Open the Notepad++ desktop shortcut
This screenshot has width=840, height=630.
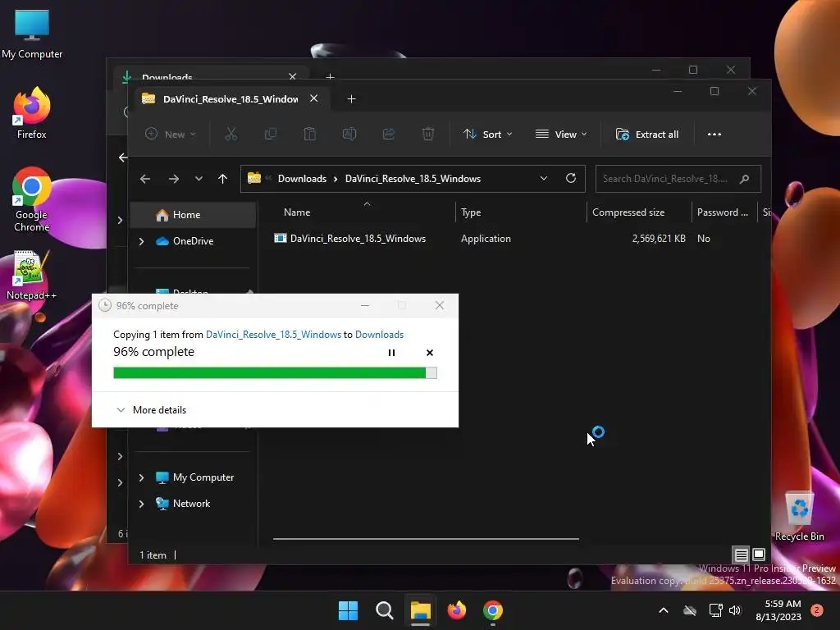point(31,276)
